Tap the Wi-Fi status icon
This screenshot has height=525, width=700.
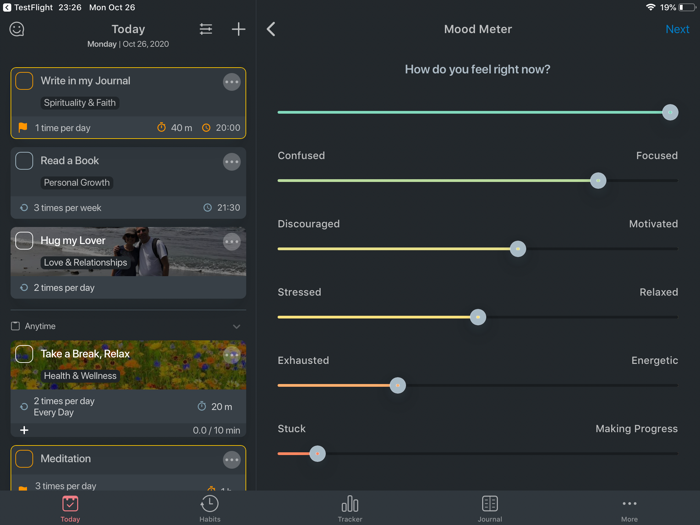tap(650, 7)
